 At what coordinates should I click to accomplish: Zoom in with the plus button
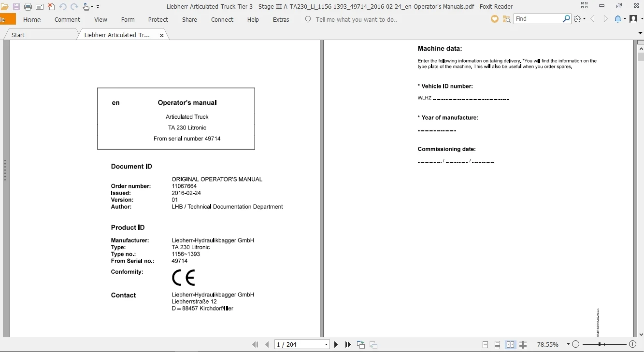633,345
